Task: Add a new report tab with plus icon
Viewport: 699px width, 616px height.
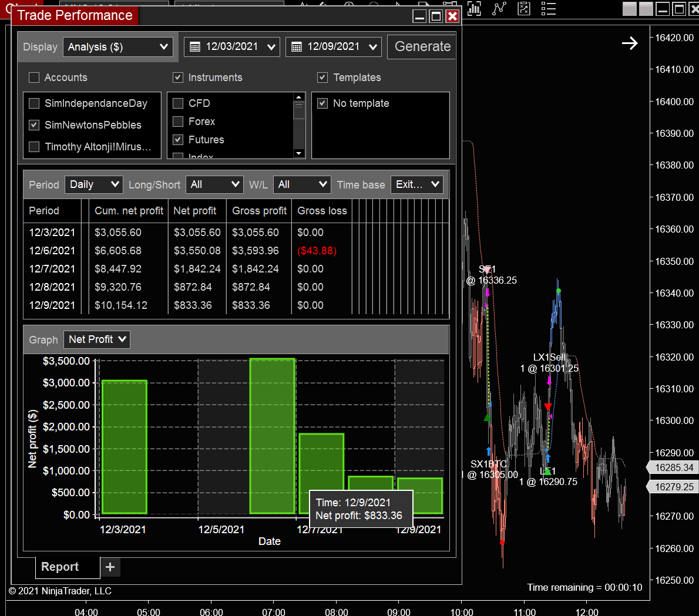Action: pos(110,567)
